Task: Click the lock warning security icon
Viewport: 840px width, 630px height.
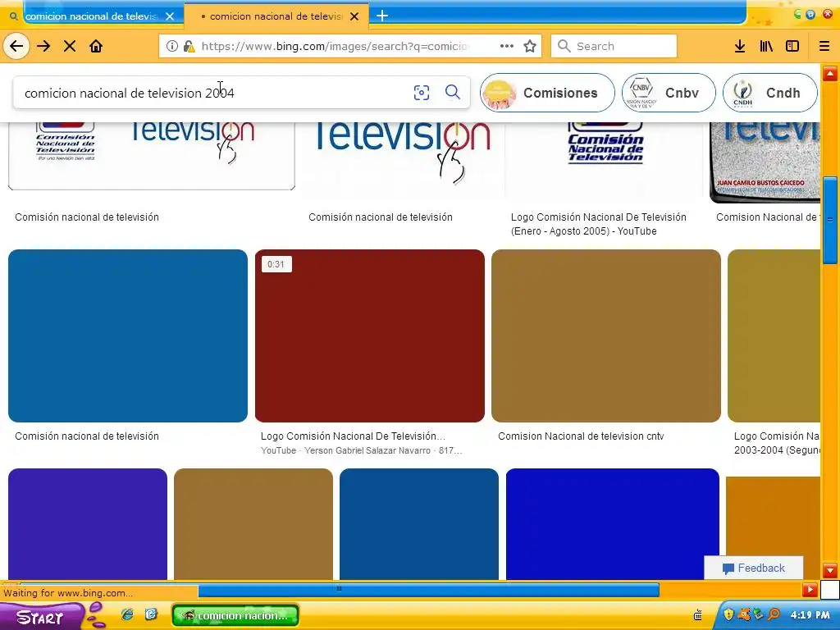Action: tap(189, 46)
